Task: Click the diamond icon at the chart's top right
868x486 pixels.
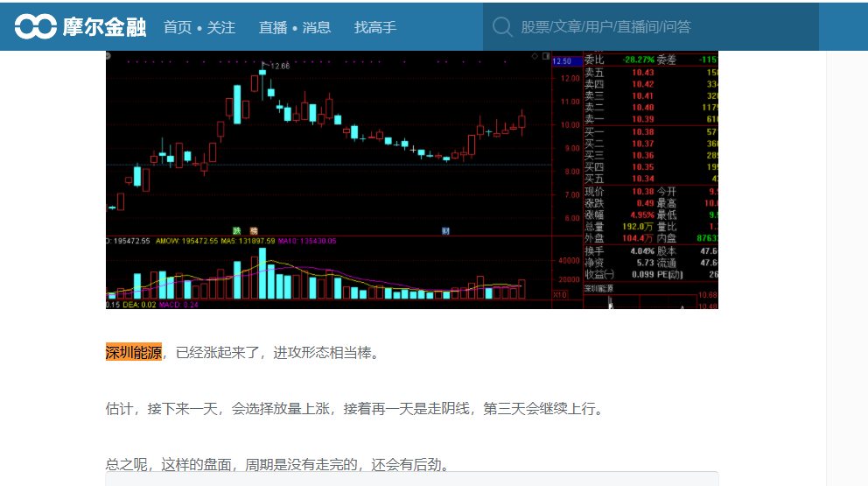Action: coord(535,56)
